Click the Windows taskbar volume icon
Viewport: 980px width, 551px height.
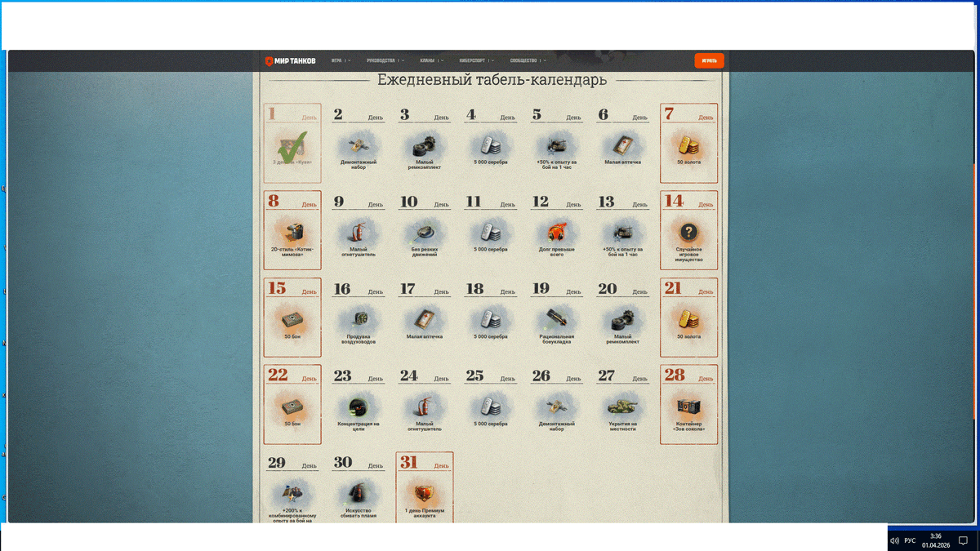[894, 540]
